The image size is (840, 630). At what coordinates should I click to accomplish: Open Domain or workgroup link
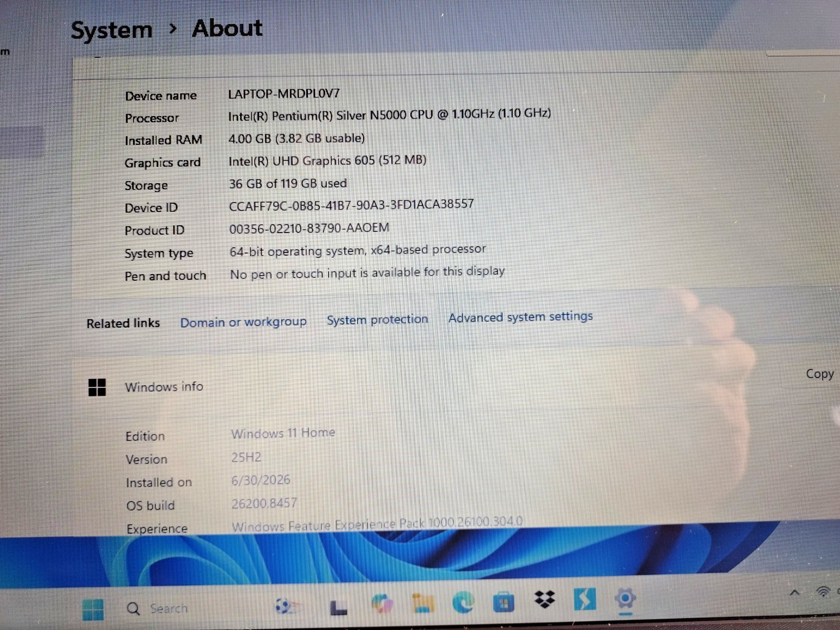pos(243,322)
